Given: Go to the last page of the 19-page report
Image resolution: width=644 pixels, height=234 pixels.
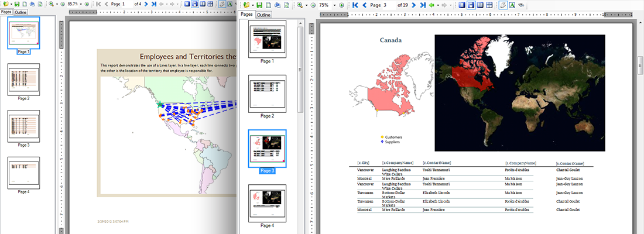Looking at the screenshot, I should click(423, 5).
